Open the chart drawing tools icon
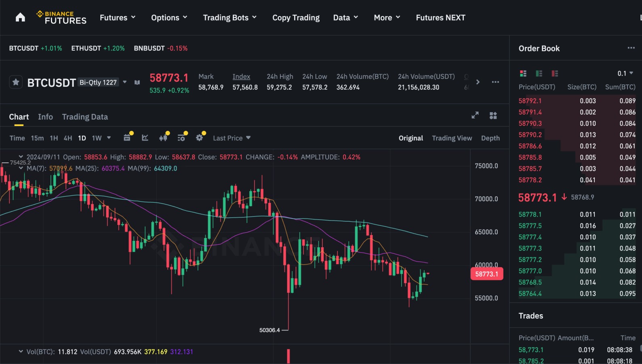This screenshot has height=364, width=642. tap(145, 138)
